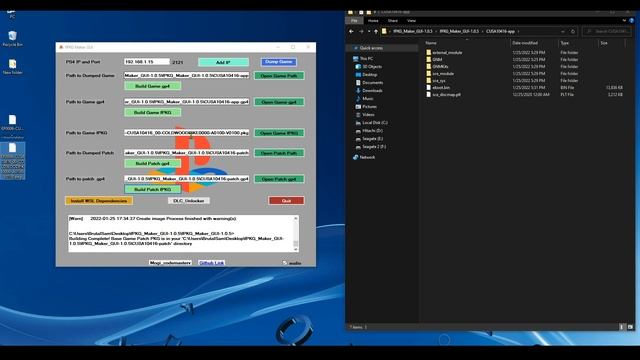Click the PS4 IP address field
The image size is (640, 360).
(x=147, y=62)
